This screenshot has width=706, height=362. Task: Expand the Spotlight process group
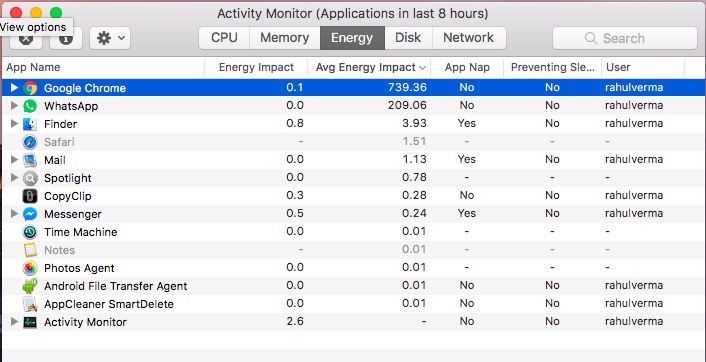tap(14, 178)
